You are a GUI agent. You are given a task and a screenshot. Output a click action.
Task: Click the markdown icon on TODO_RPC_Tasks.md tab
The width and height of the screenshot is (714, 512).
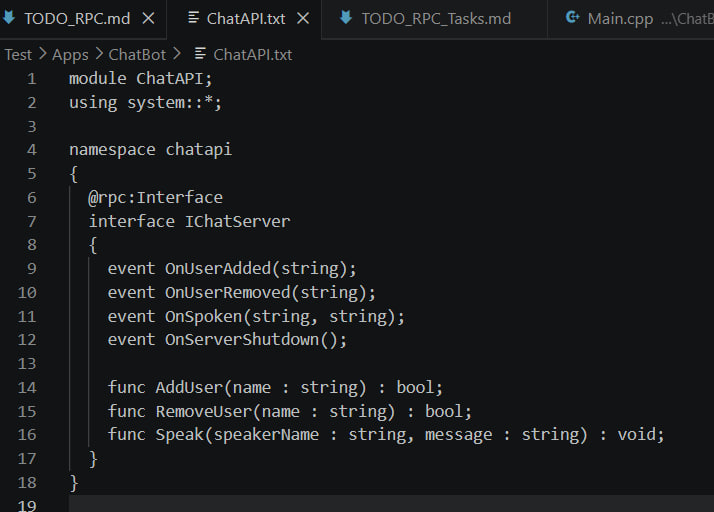tap(346, 18)
